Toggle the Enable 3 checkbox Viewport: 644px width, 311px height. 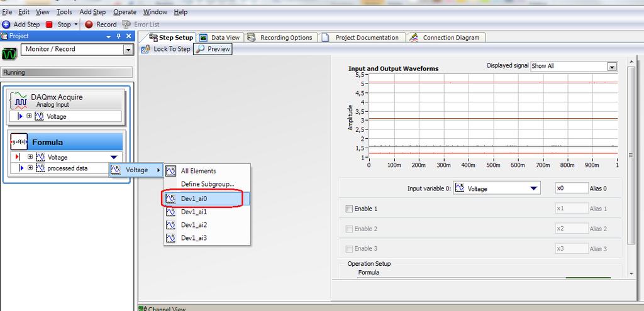point(349,249)
